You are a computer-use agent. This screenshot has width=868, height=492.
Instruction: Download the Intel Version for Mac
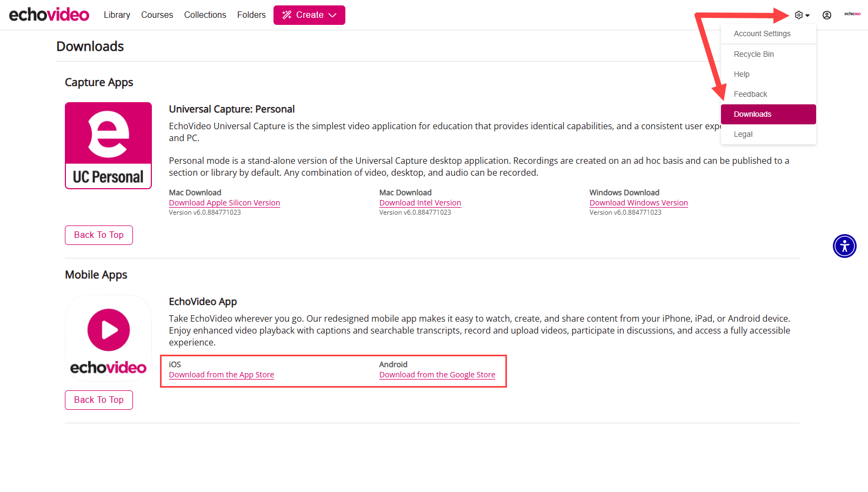click(420, 203)
